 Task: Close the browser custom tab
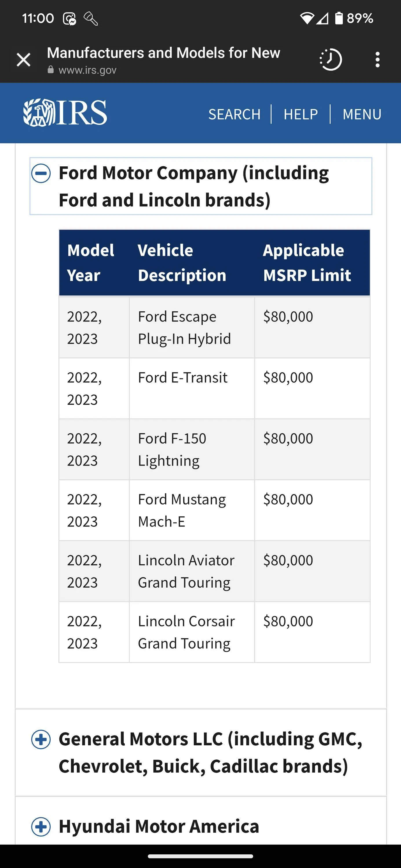tap(24, 60)
